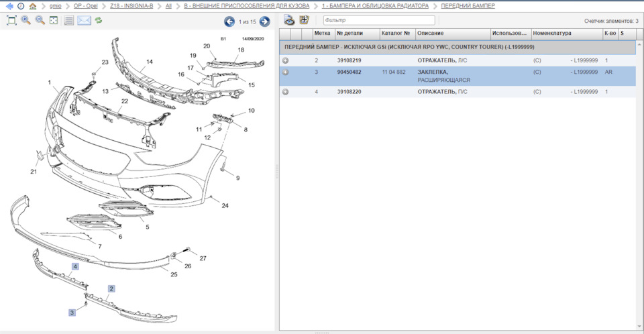
Task: Open the OP - Opel breadcrumb link
Action: tap(89, 6)
